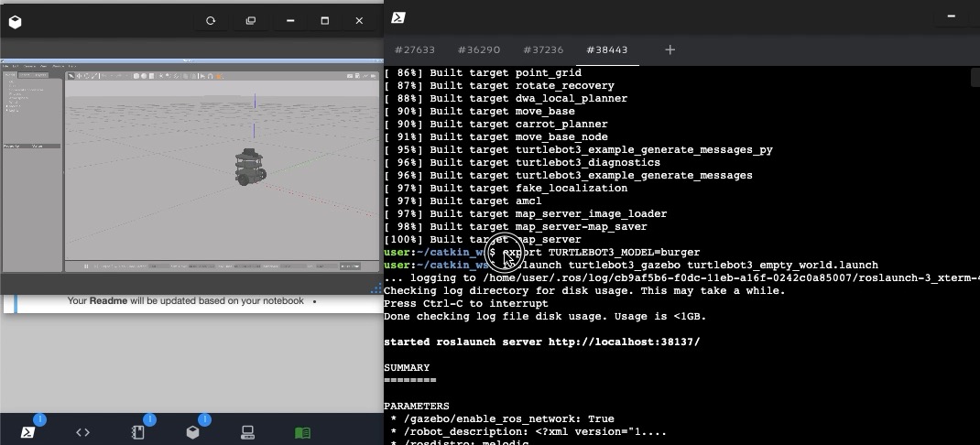Step the Gazebo simulation forward once
Screen dimensions: 980x445
click(96, 266)
